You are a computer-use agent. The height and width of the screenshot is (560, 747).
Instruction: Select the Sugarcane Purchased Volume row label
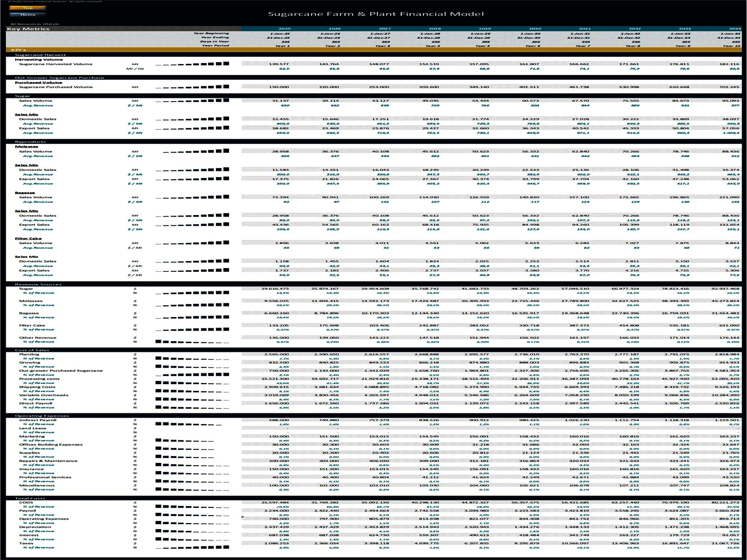tap(56, 87)
